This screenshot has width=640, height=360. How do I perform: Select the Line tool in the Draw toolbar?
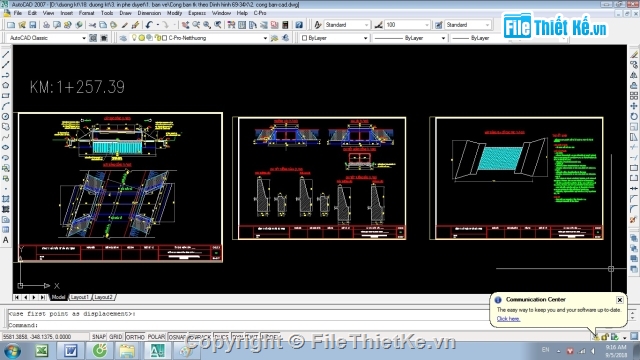[6, 54]
